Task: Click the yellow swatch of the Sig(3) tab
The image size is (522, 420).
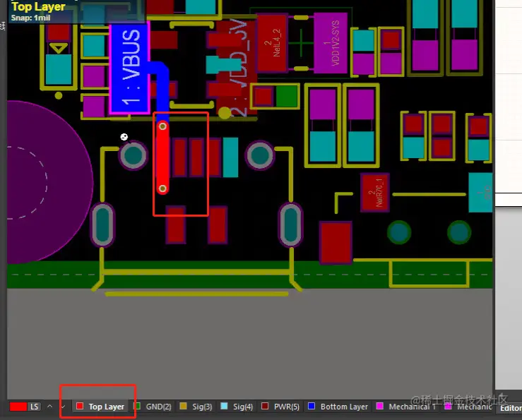Action: pos(183,406)
